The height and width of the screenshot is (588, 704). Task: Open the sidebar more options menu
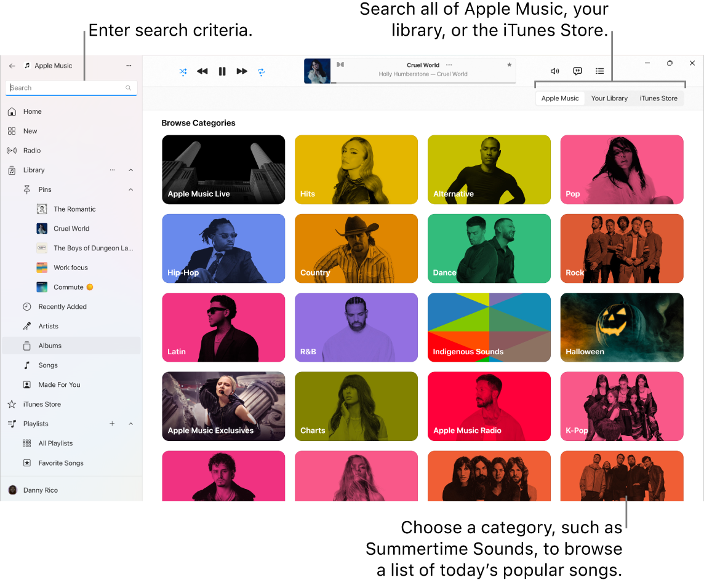(129, 66)
